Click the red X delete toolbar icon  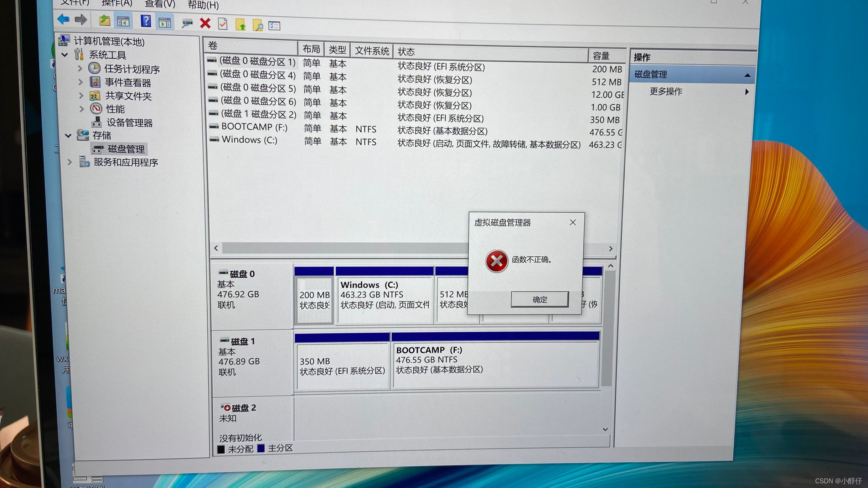click(x=205, y=24)
